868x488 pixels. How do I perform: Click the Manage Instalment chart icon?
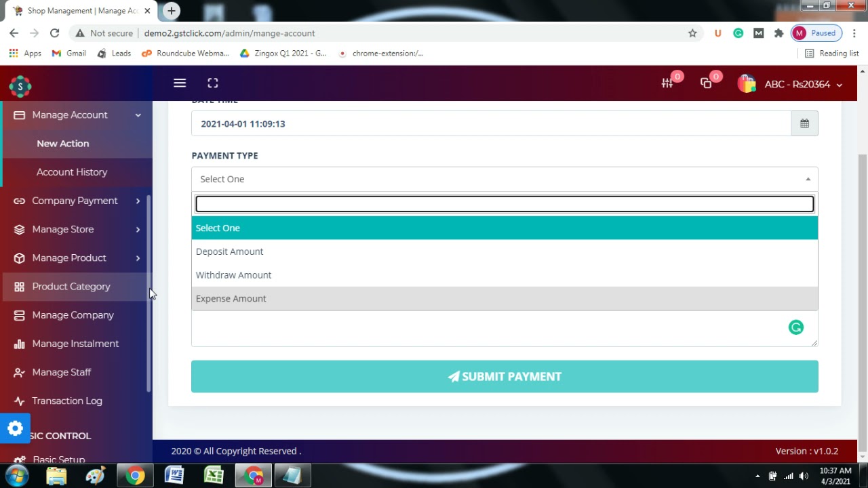(19, 344)
